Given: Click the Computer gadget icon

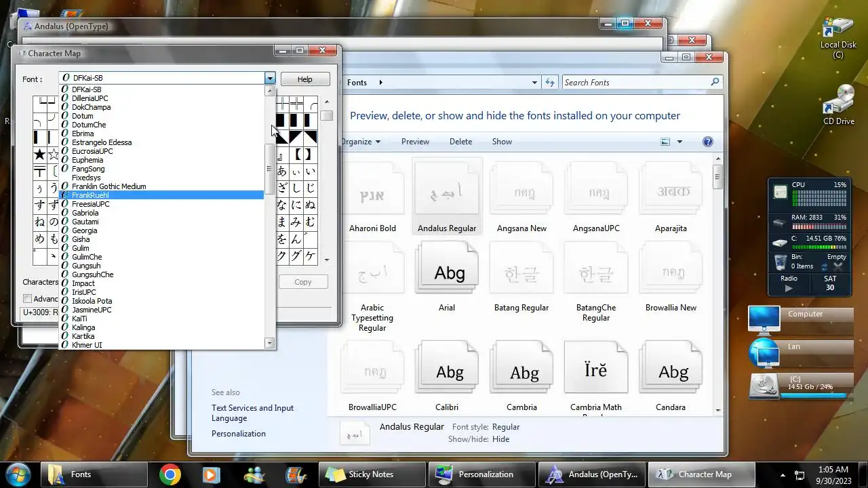Looking at the screenshot, I should [764, 320].
